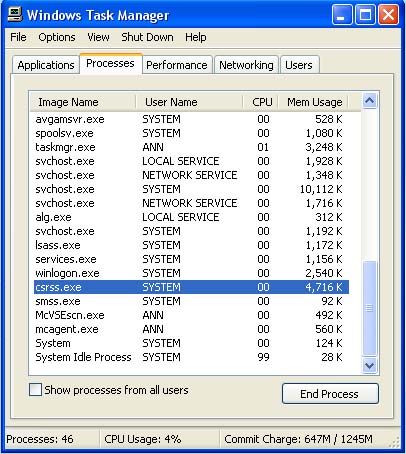
Task: Sort processes by Image Name column
Action: pyautogui.click(x=83, y=102)
